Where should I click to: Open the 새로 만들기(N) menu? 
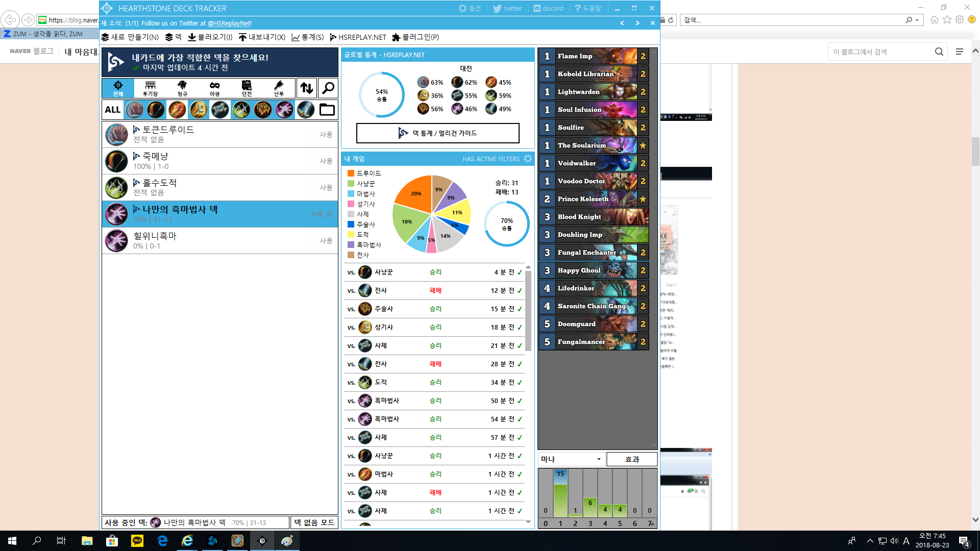(x=130, y=37)
